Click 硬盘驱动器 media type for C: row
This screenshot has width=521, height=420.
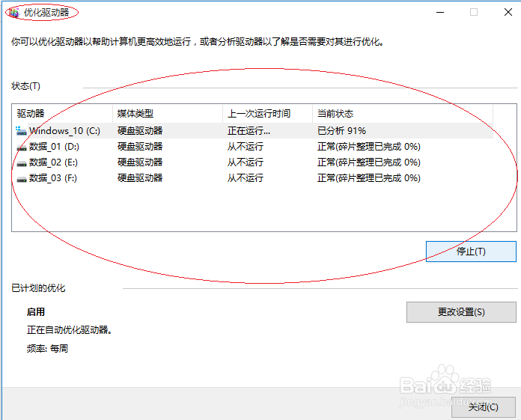[x=140, y=131]
